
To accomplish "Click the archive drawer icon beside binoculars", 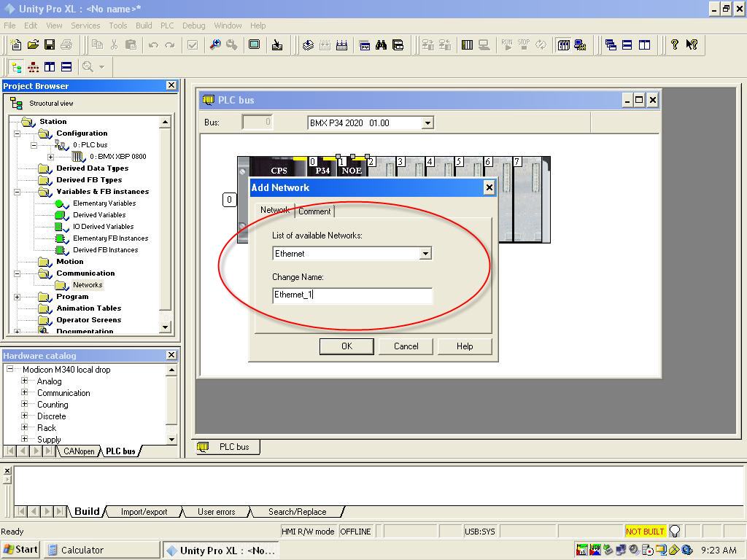I will [398, 45].
